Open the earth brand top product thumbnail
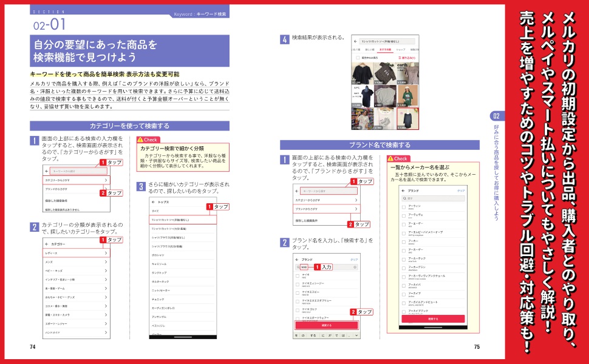 tap(408, 73)
